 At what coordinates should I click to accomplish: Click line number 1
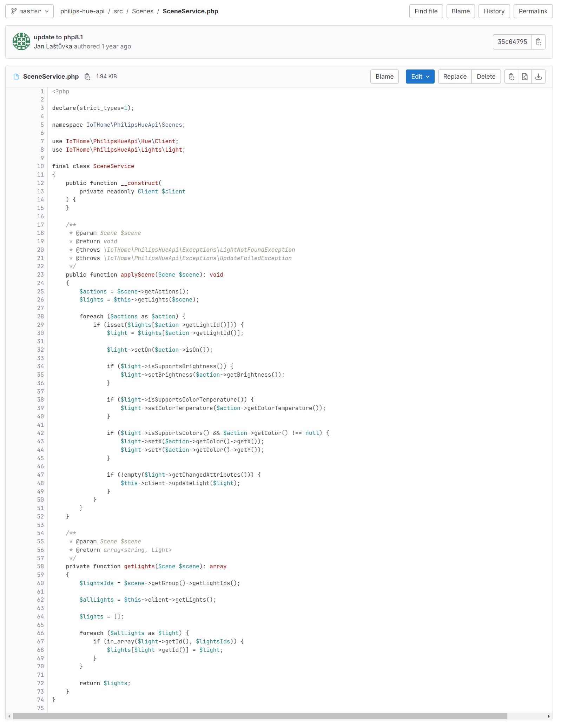[x=42, y=91]
